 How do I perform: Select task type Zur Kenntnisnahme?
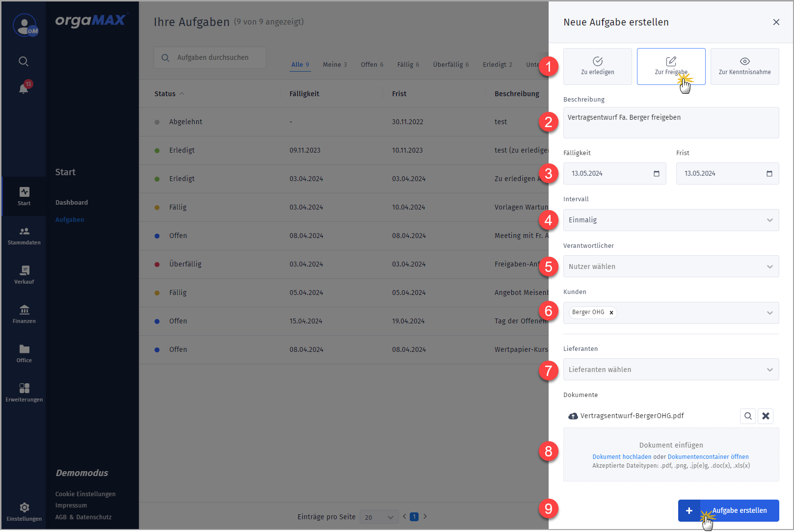[745, 66]
